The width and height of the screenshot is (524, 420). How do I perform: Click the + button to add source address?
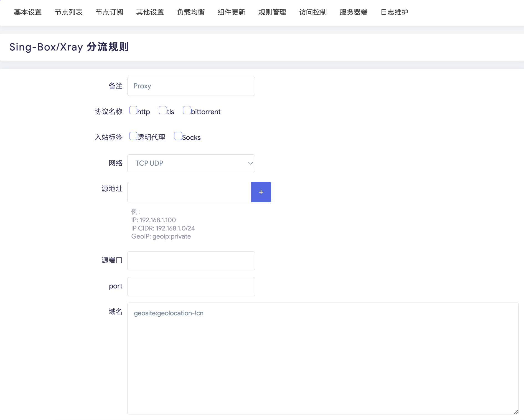click(x=261, y=192)
